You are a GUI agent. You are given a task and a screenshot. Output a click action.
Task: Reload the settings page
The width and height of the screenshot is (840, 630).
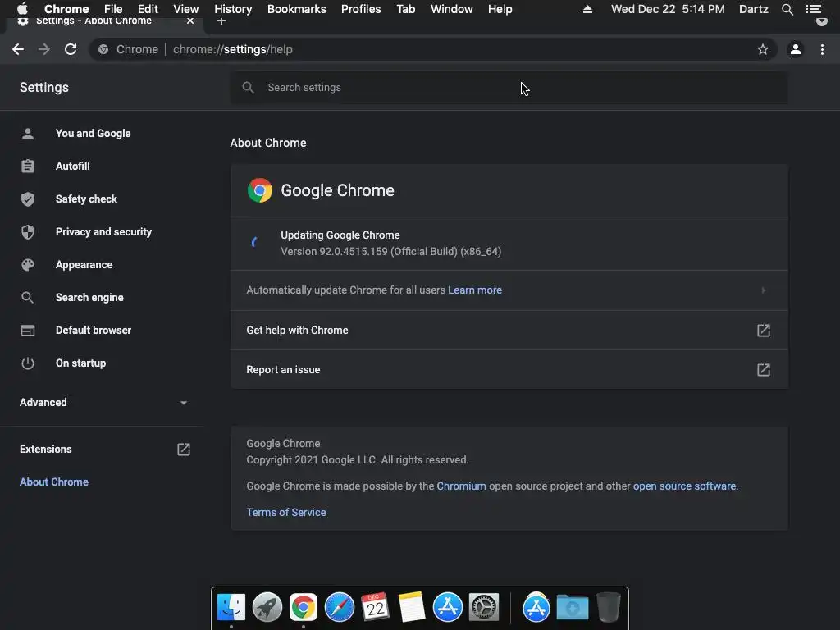pyautogui.click(x=71, y=49)
